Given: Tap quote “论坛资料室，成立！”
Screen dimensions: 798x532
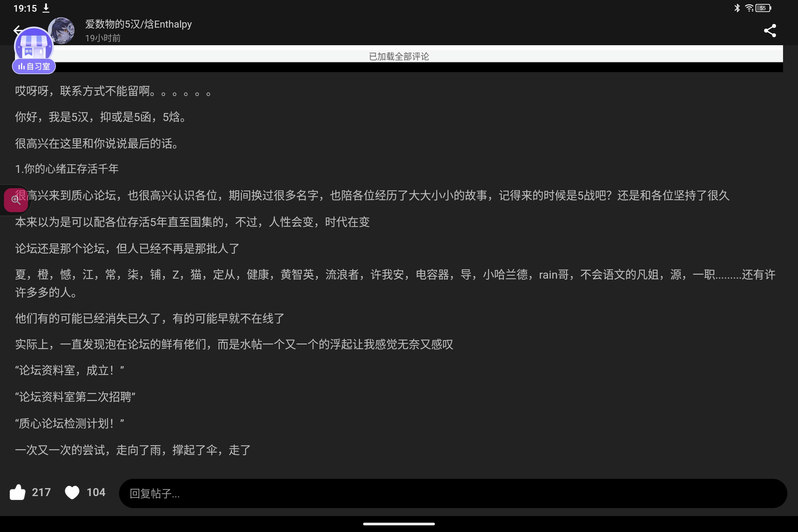Looking at the screenshot, I should click(69, 370).
